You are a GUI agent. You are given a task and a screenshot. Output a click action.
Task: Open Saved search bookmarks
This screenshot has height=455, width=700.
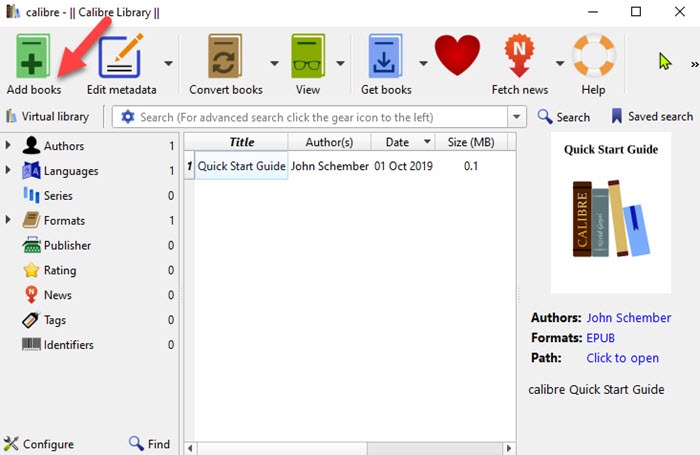click(x=652, y=117)
